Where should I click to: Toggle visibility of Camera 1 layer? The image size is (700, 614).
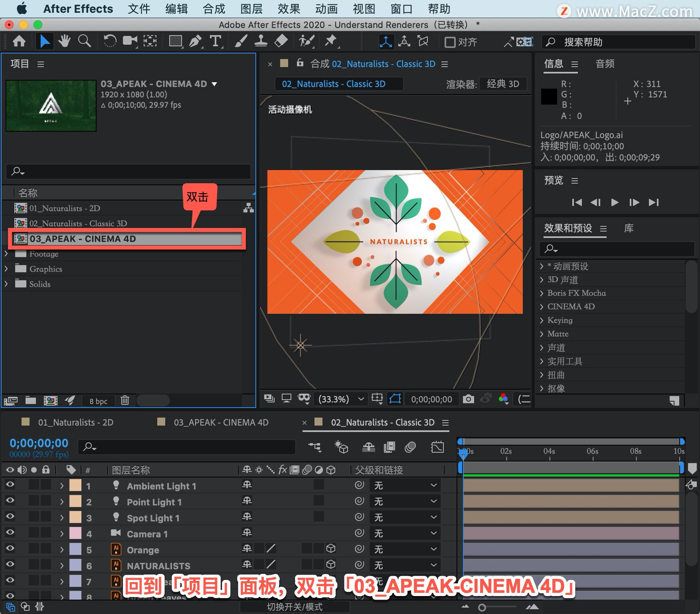(x=10, y=533)
